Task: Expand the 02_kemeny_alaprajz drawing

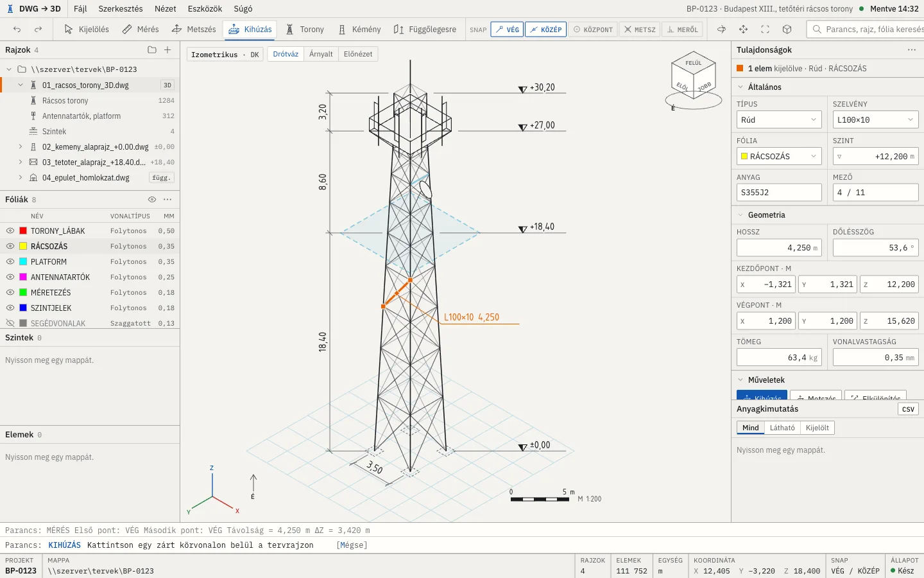Action: coord(21,147)
